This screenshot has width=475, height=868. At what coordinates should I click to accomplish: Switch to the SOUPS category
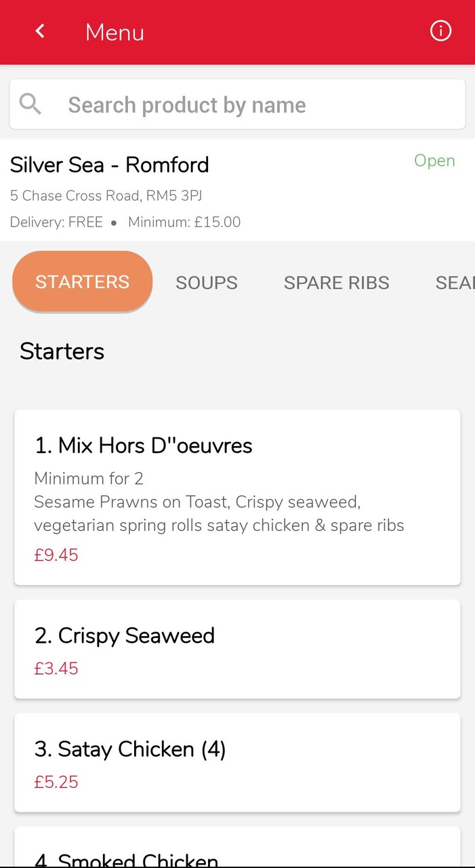tap(207, 282)
